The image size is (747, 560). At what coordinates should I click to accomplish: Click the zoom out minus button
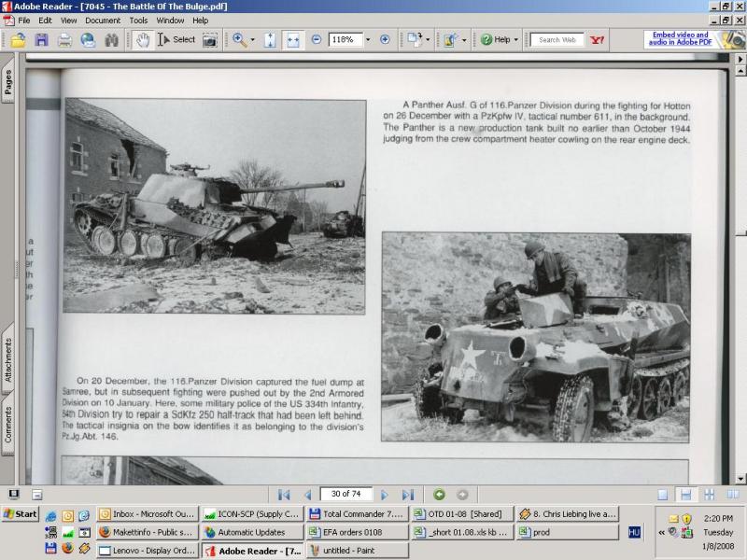pos(316,40)
